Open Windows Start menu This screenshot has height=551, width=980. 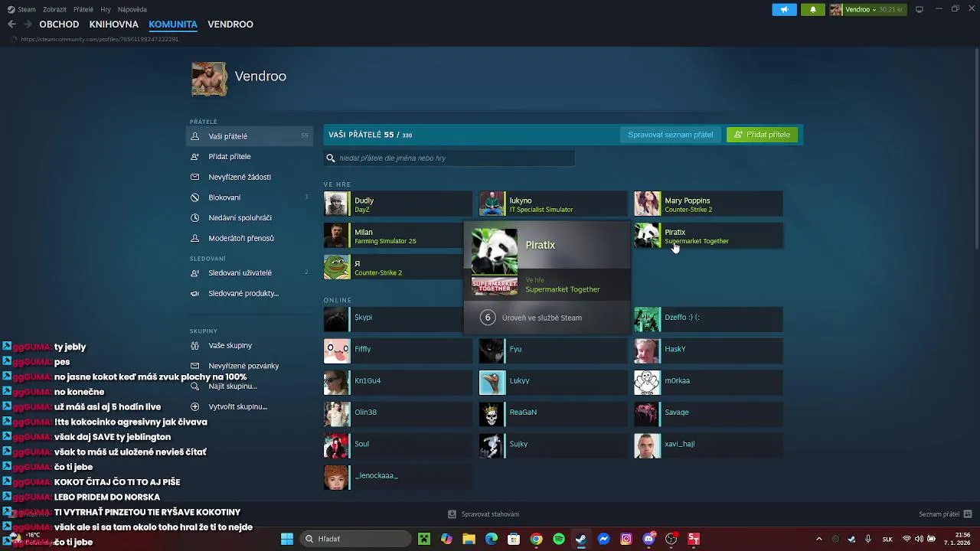[287, 539]
